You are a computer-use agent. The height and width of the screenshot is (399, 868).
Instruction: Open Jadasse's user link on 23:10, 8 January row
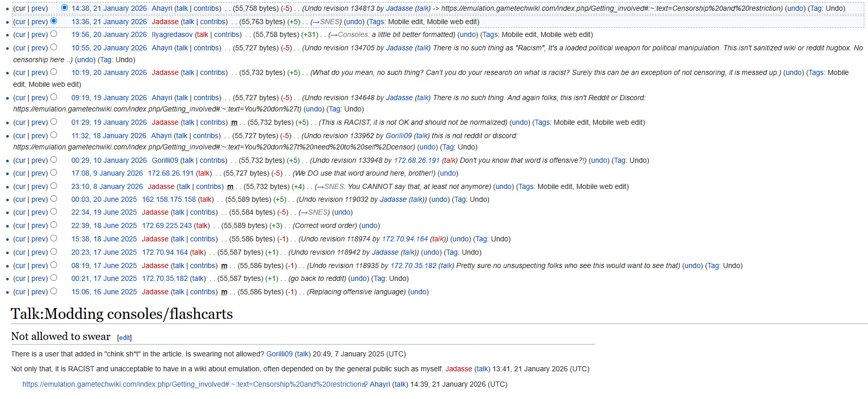[161, 186]
